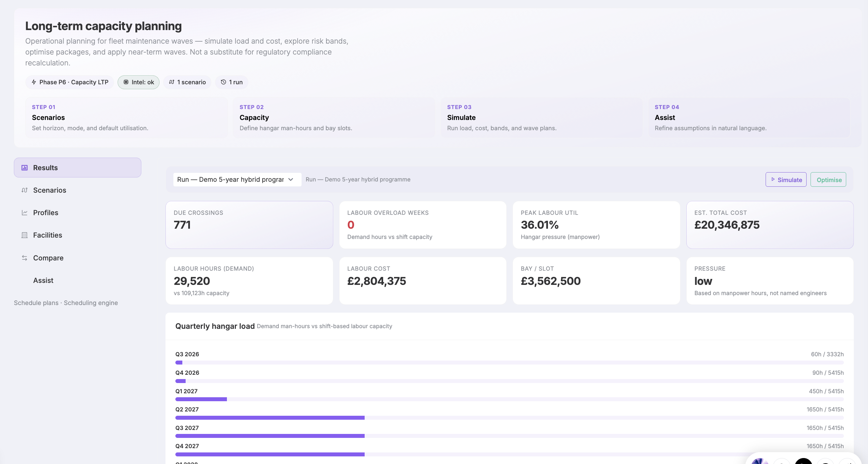Click the 'Q4 2027' quarter label
This screenshot has height=464, width=868.
point(187,446)
